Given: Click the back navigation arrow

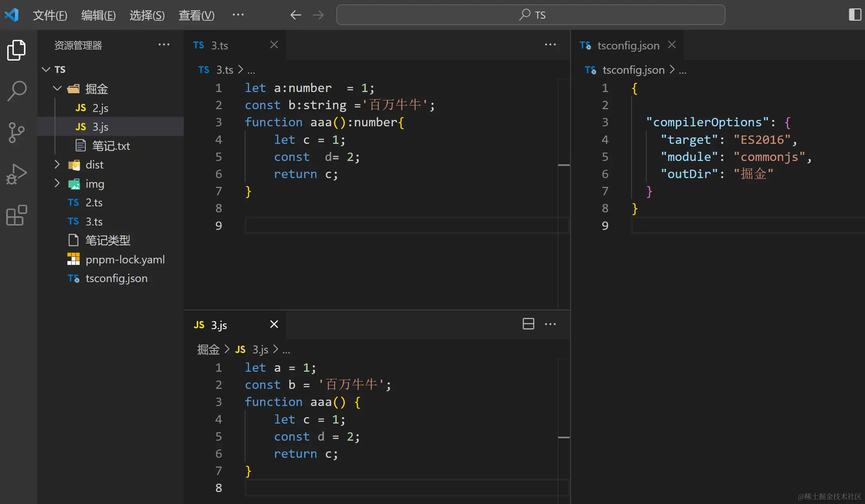Looking at the screenshot, I should (x=295, y=15).
